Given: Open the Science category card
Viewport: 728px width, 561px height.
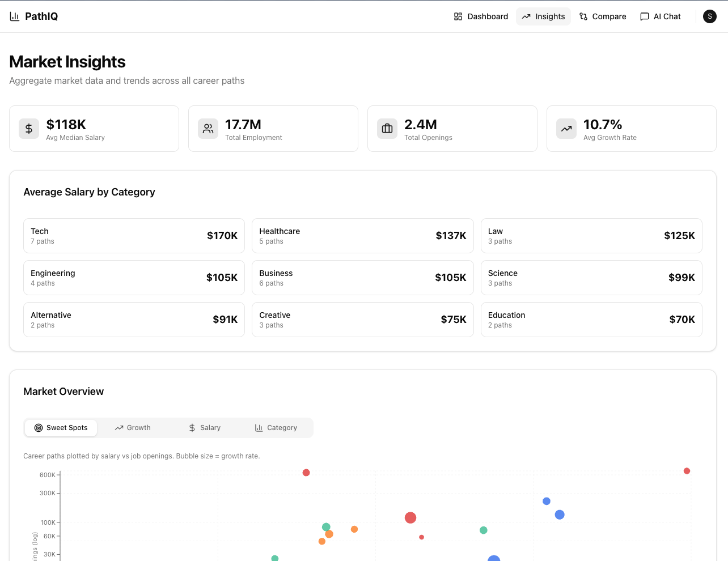Looking at the screenshot, I should (591, 278).
